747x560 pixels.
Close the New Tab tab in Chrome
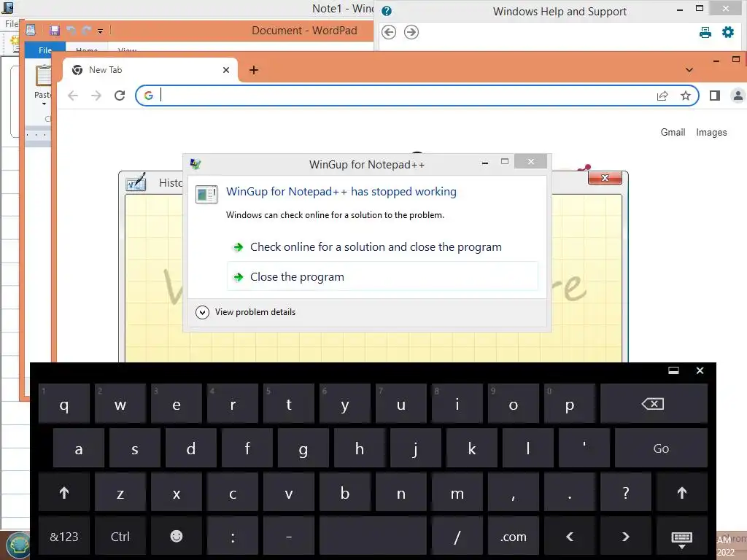[x=226, y=70]
